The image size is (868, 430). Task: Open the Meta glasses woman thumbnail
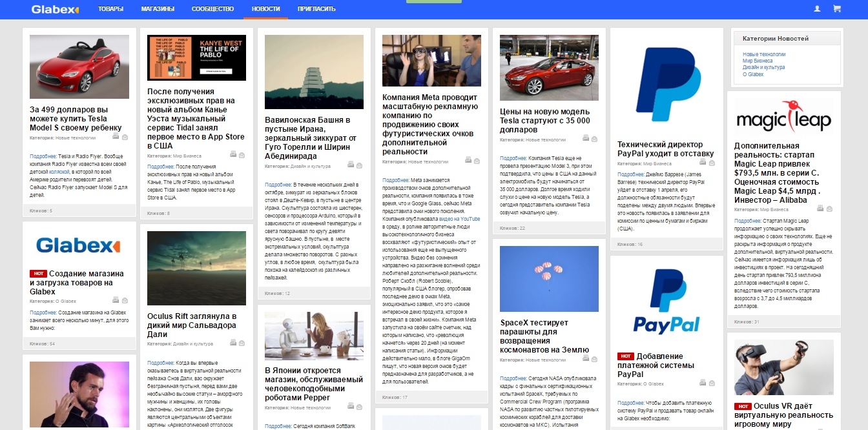pyautogui.click(x=431, y=61)
